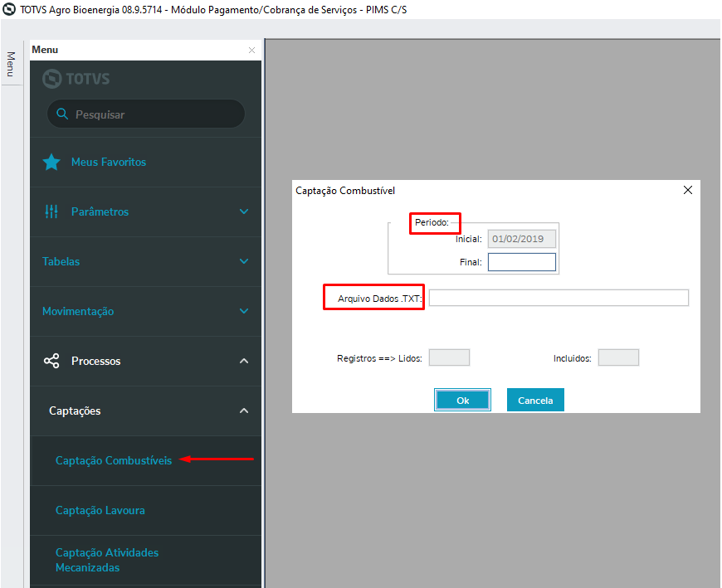Confirm with the Ok button
722x588 pixels.
tap(462, 400)
